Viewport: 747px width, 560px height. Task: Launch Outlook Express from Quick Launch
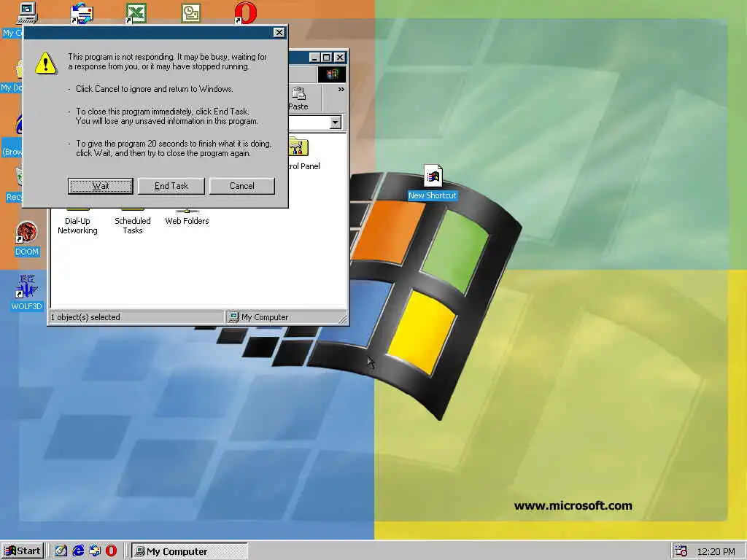pyautogui.click(x=95, y=551)
